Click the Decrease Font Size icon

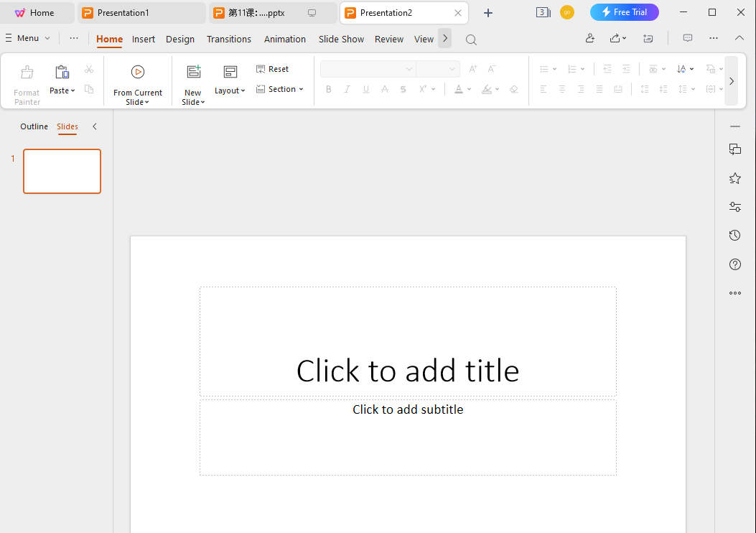tap(491, 69)
